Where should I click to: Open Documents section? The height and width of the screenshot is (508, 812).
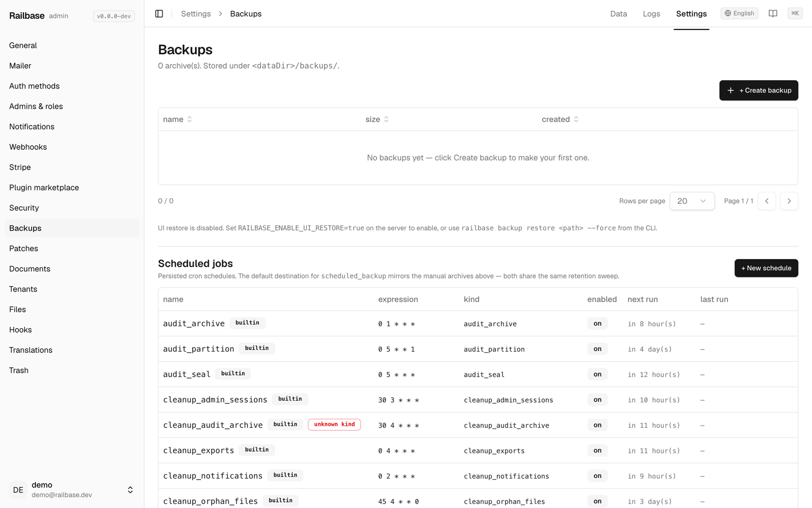pos(72,269)
